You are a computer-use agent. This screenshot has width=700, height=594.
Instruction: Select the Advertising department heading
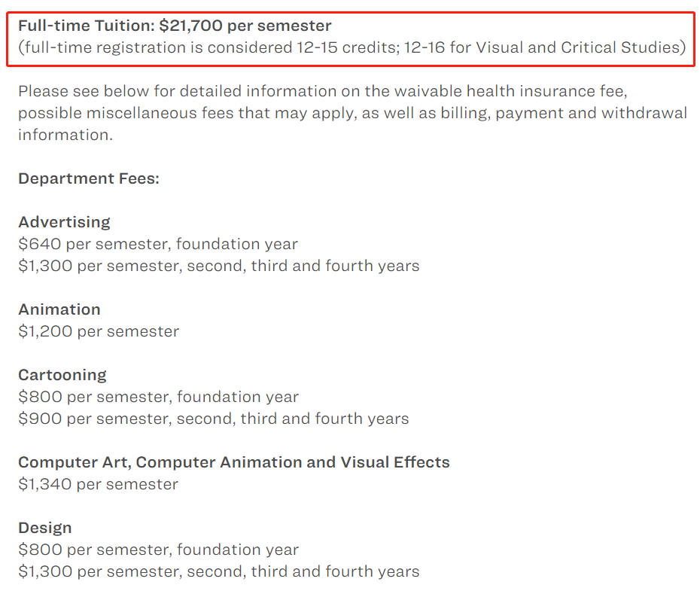64,222
